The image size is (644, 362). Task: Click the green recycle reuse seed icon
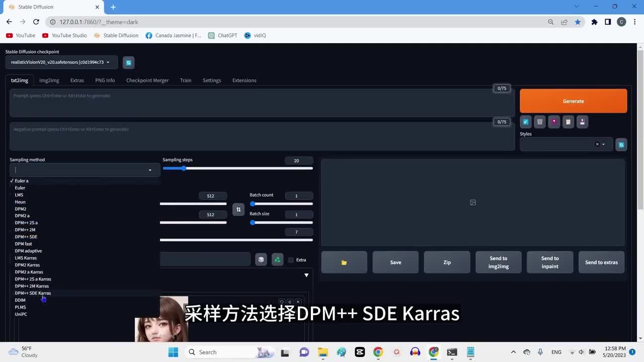coord(277,259)
